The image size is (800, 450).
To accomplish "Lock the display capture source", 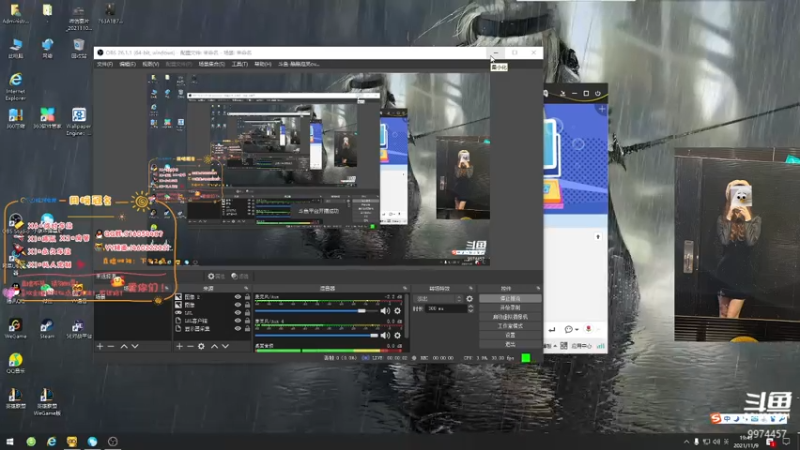I will click(247, 329).
